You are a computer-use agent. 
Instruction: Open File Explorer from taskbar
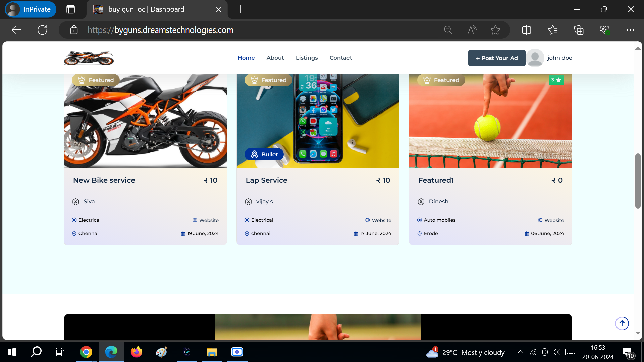tap(212, 352)
